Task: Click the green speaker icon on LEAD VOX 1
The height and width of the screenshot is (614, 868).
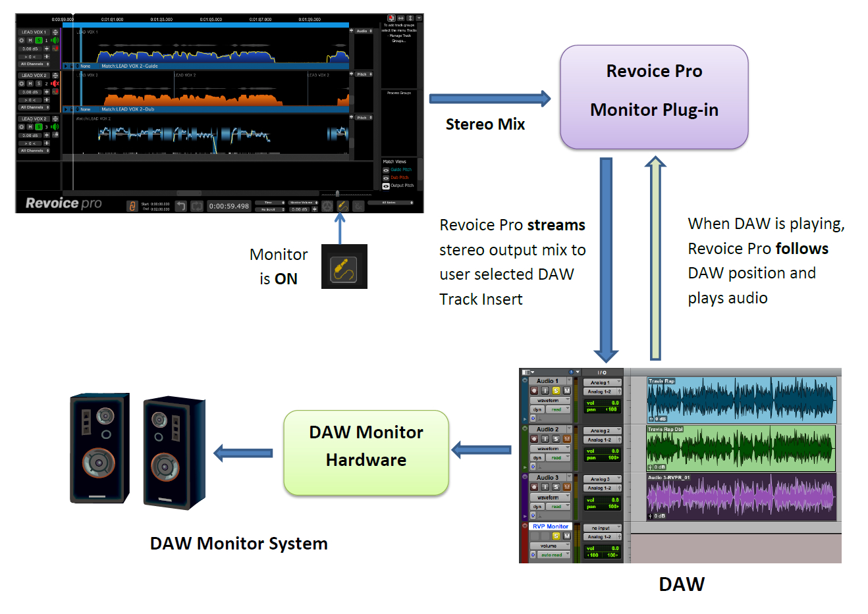Action: click(x=55, y=40)
